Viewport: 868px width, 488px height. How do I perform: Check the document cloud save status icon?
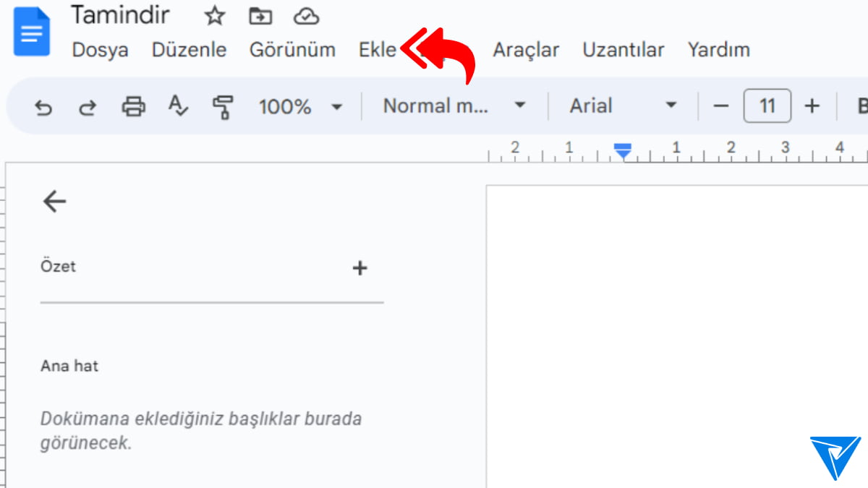click(x=306, y=16)
